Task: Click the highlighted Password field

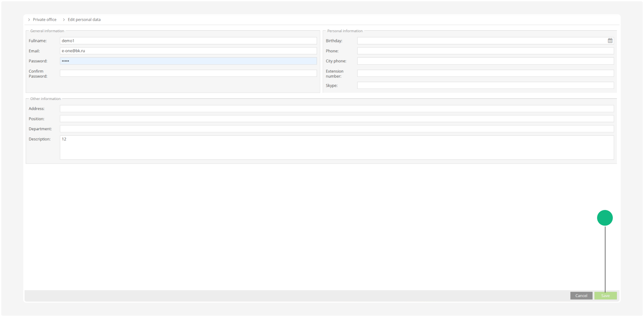Action: click(187, 61)
